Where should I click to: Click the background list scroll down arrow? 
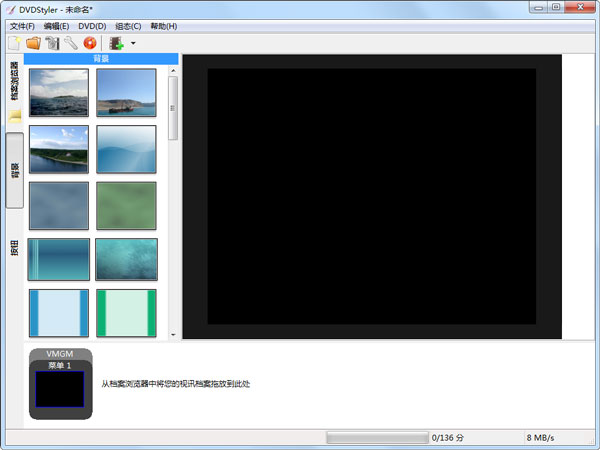[x=173, y=335]
